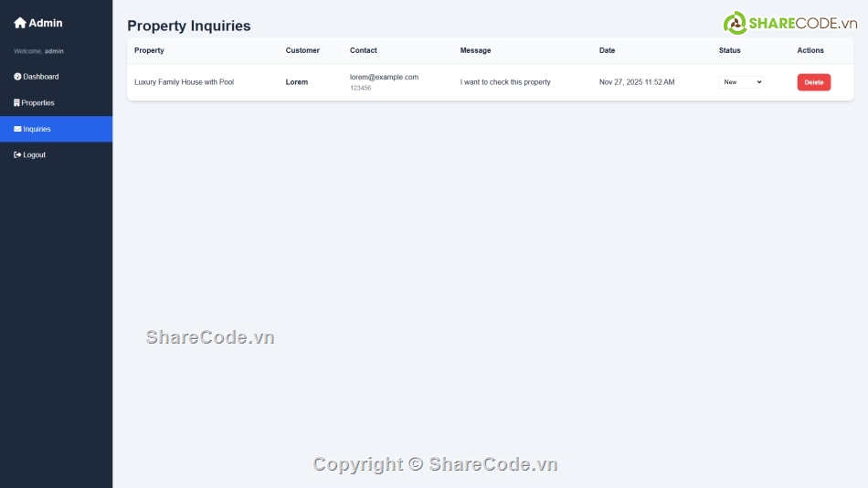The image size is (868, 488).
Task: Click the Property Inquiries page heading
Action: 188,27
